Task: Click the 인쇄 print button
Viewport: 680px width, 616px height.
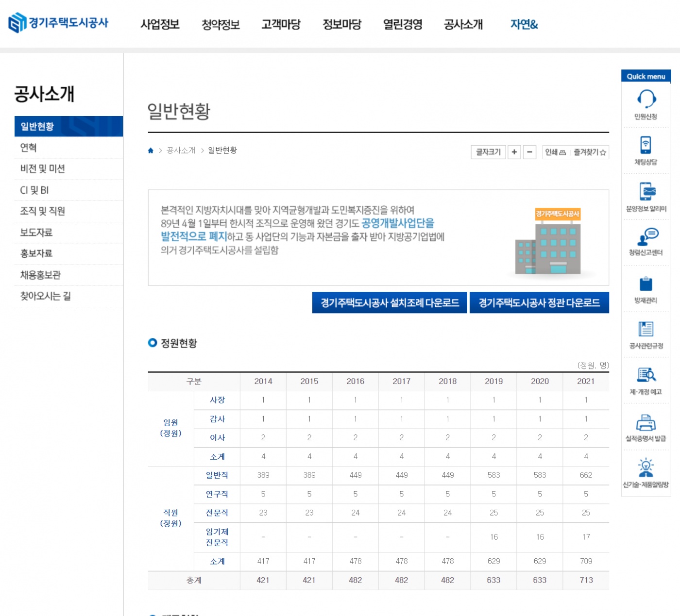Action: coord(555,152)
